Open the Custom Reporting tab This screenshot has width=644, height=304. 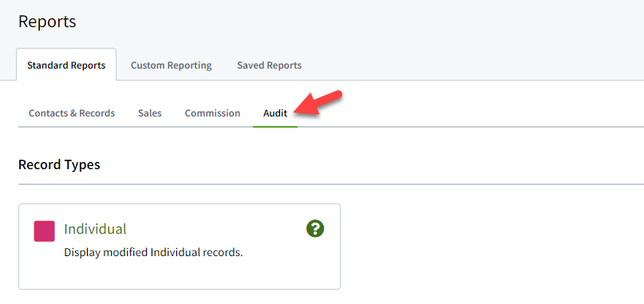[172, 65]
